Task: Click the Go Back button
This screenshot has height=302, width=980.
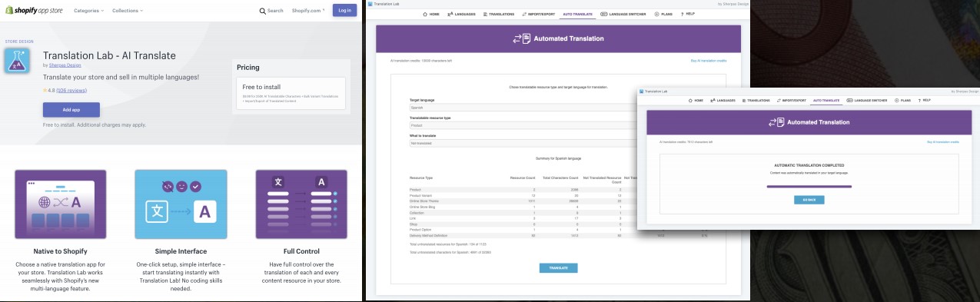Action: [809, 200]
